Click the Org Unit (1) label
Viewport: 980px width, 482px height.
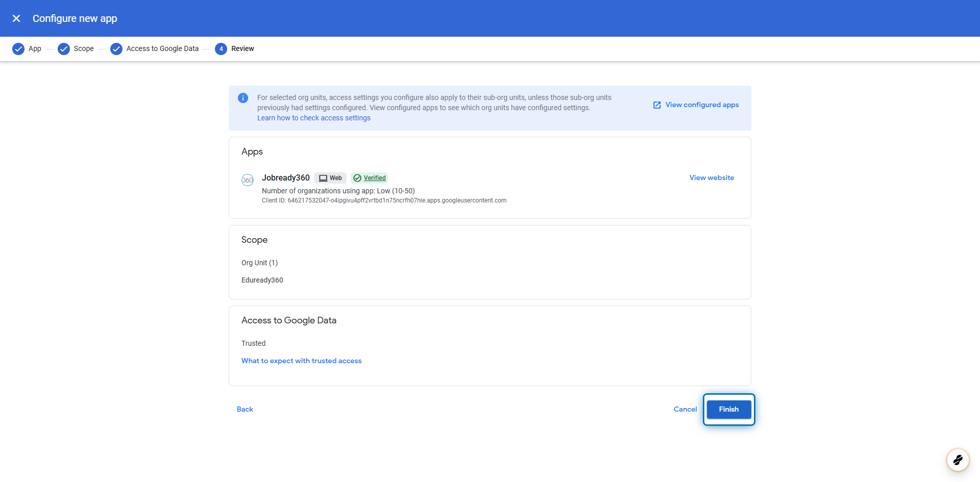259,263
